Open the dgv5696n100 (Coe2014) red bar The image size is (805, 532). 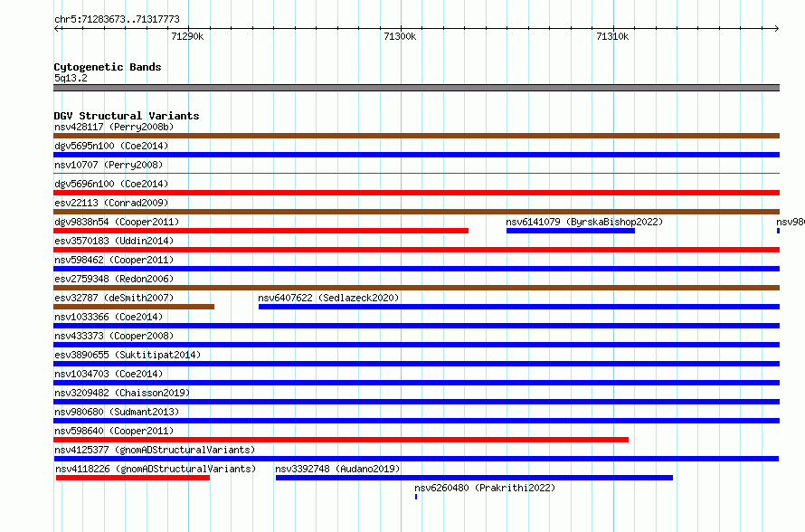416,193
